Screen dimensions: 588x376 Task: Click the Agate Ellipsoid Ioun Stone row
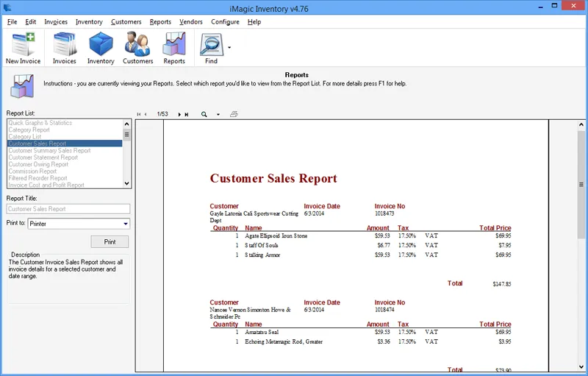360,235
